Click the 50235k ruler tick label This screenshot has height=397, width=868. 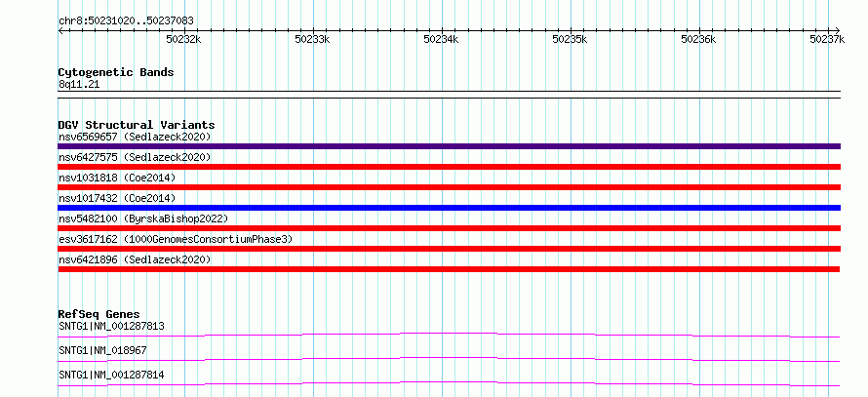571,39
